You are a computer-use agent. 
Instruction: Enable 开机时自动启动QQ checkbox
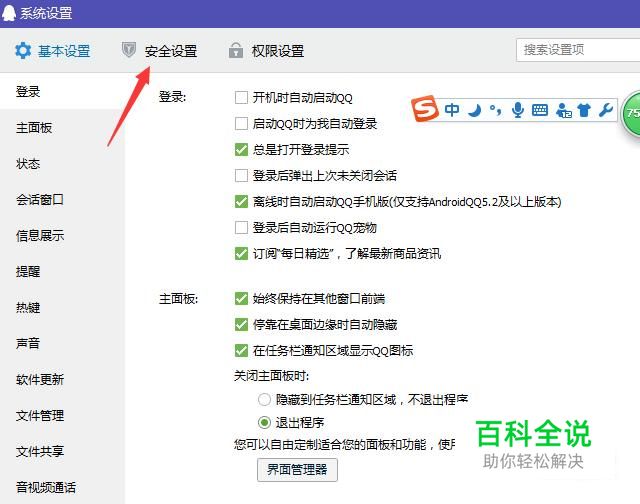pos(241,98)
